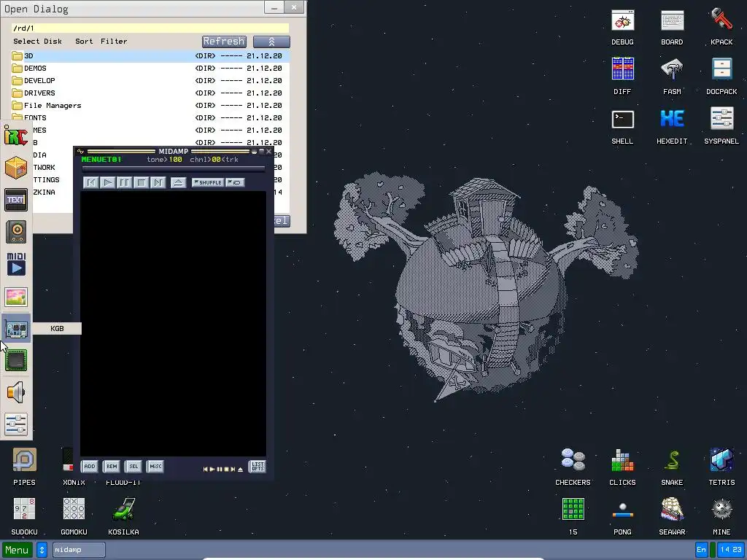
Task: Click the taskbar clock
Action: (x=731, y=550)
